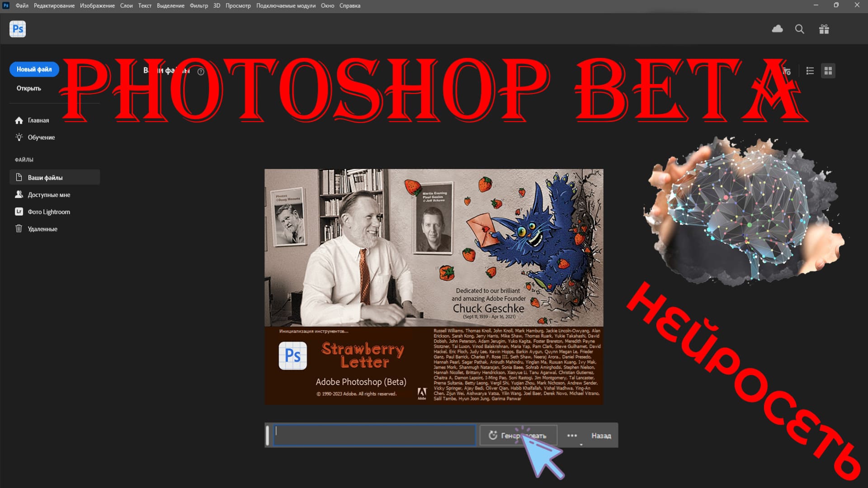Click the search magnifier icon
Image resolution: width=868 pixels, height=488 pixels.
tap(799, 29)
